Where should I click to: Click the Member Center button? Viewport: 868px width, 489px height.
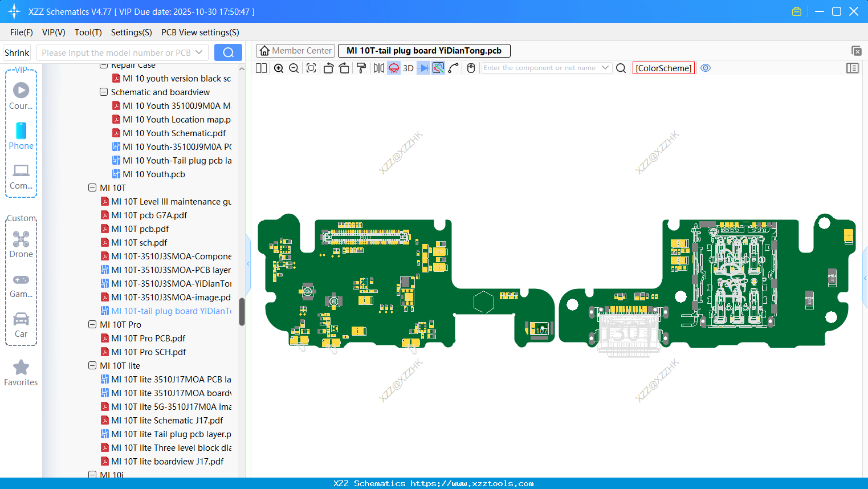295,50
